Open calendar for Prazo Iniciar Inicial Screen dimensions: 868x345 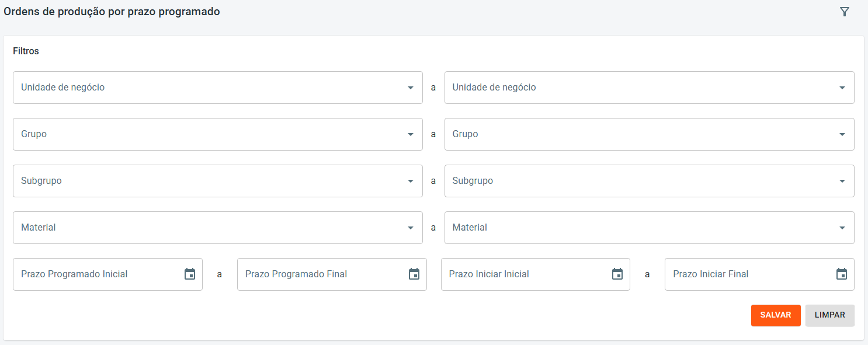(617, 274)
